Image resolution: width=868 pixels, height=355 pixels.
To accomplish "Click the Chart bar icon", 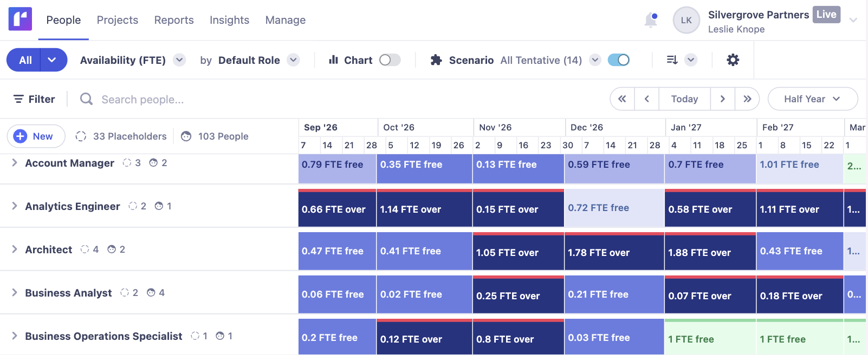I will coord(334,60).
